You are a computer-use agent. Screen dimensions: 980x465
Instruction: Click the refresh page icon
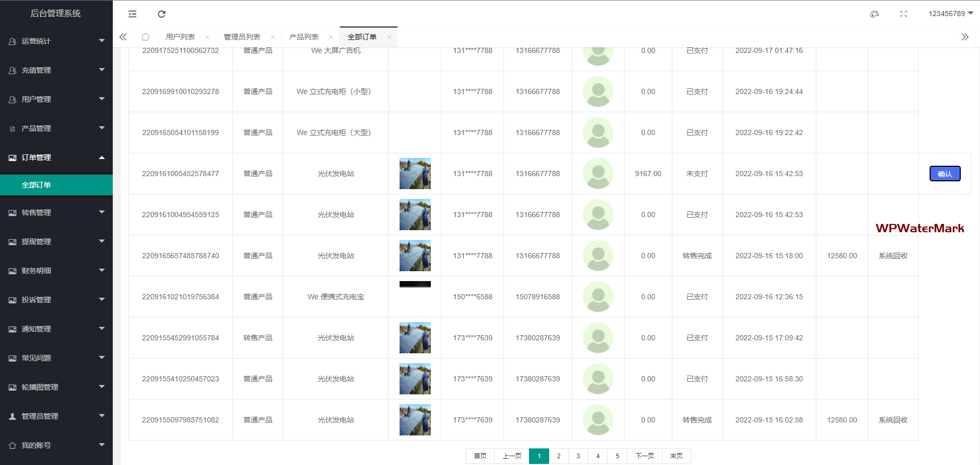(162, 14)
